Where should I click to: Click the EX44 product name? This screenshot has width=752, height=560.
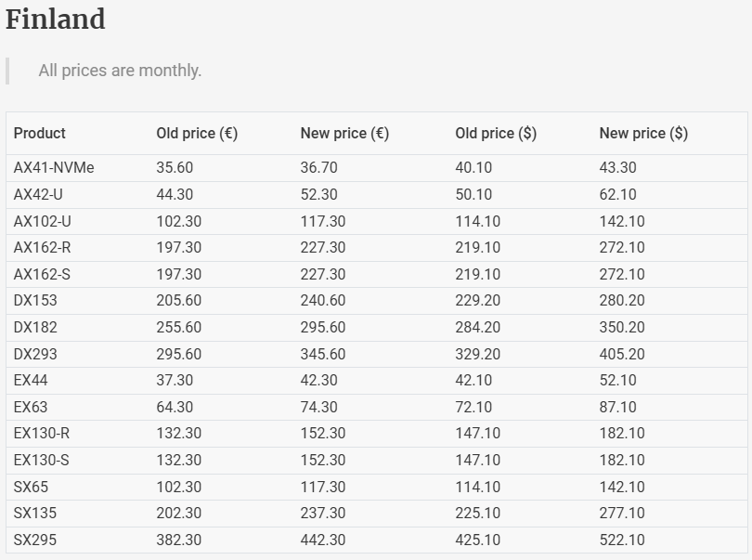31,381
